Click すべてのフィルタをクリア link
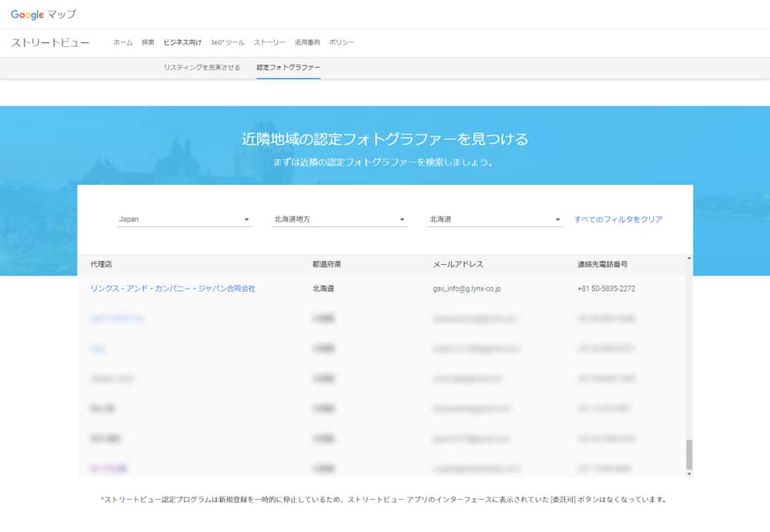The width and height of the screenshot is (770, 532). [618, 219]
